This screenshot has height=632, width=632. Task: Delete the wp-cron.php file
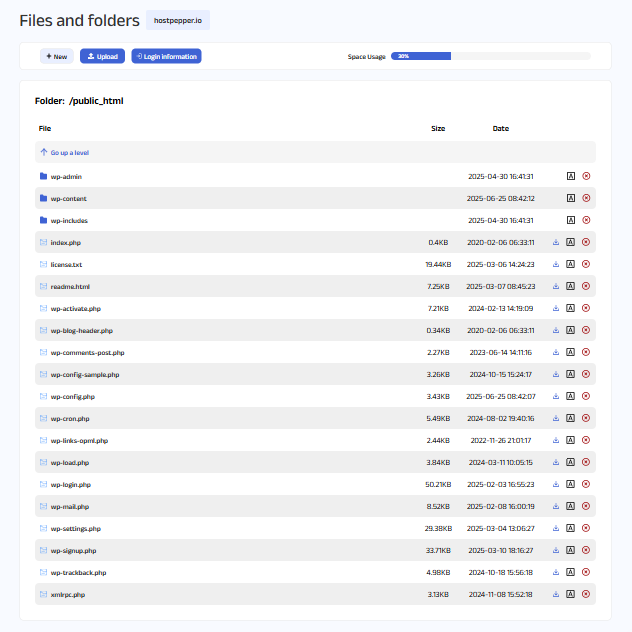(586, 418)
